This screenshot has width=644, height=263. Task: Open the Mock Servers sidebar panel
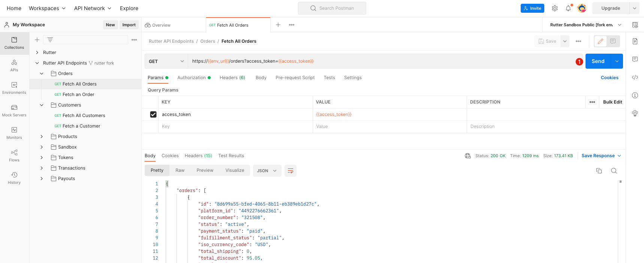pos(14,111)
